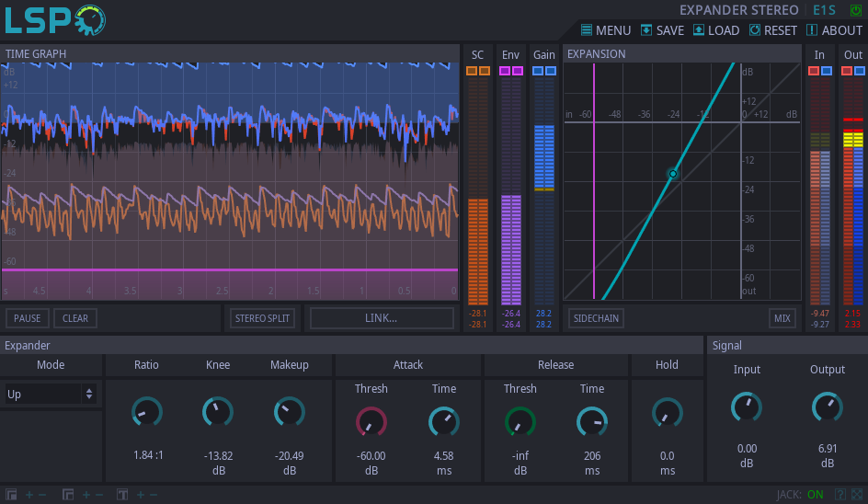868x504 pixels.
Task: Click the JACK ON status indicator
Action: pos(816,495)
